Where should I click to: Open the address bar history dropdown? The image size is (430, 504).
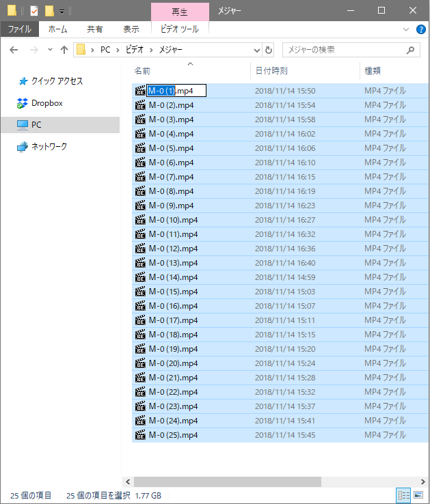pyautogui.click(x=257, y=50)
